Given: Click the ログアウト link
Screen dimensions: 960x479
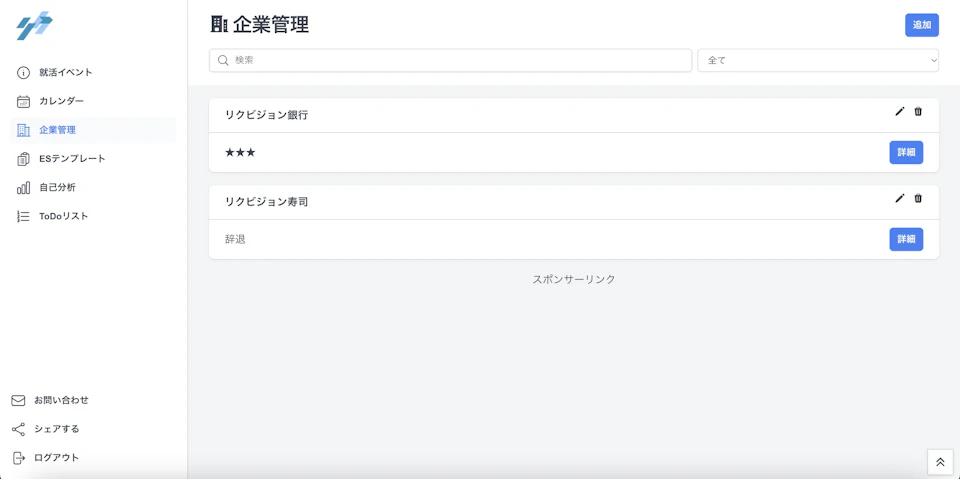Looking at the screenshot, I should coord(56,458).
